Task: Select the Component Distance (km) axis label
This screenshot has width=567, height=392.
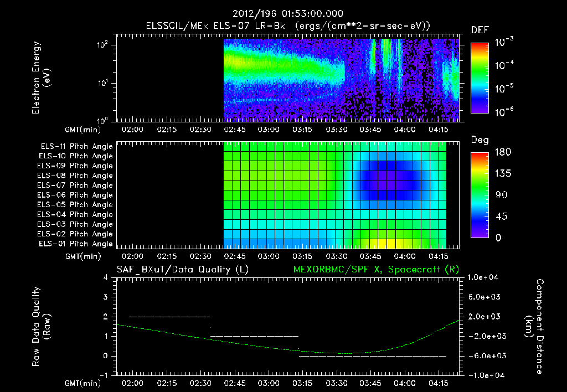Action: tap(534, 327)
